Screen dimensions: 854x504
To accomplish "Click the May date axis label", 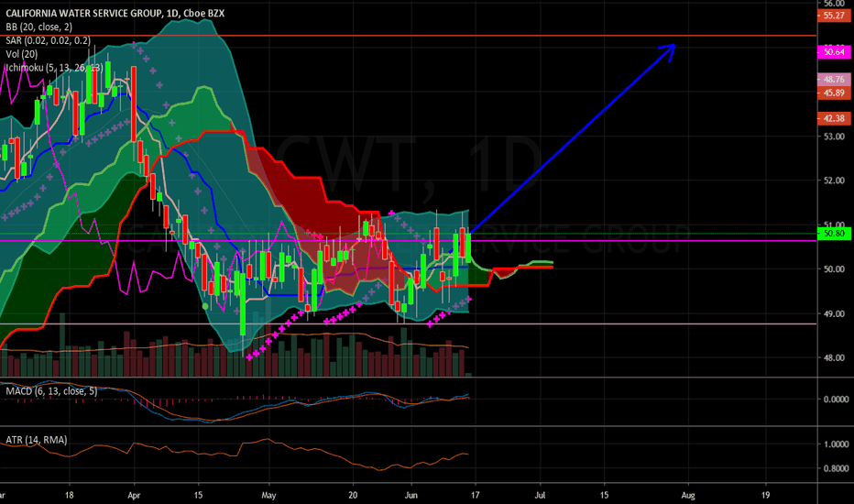I will (x=268, y=495).
